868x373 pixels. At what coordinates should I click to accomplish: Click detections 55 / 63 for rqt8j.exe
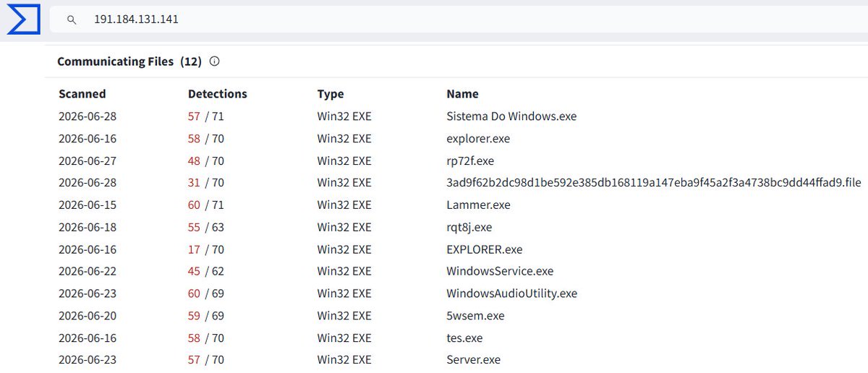(206, 228)
